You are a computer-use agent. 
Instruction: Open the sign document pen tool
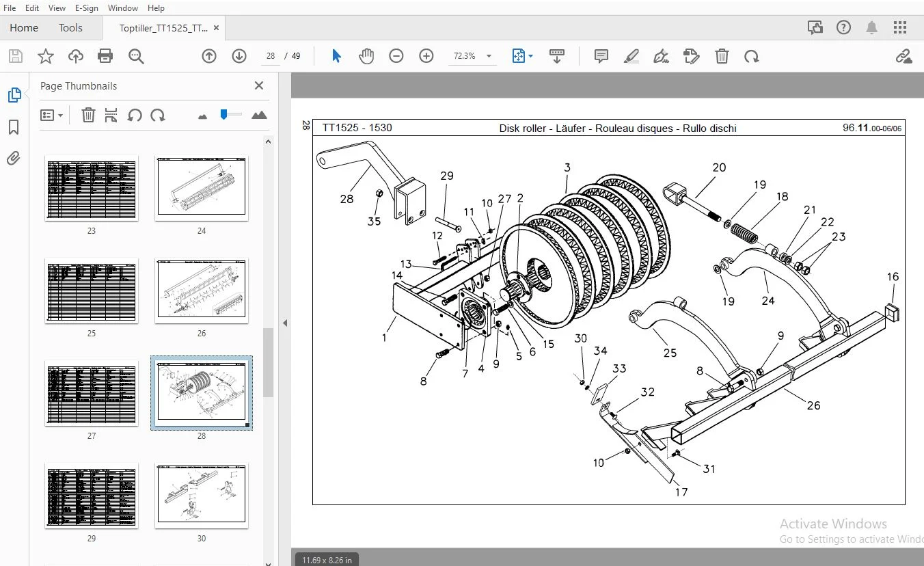(x=662, y=56)
